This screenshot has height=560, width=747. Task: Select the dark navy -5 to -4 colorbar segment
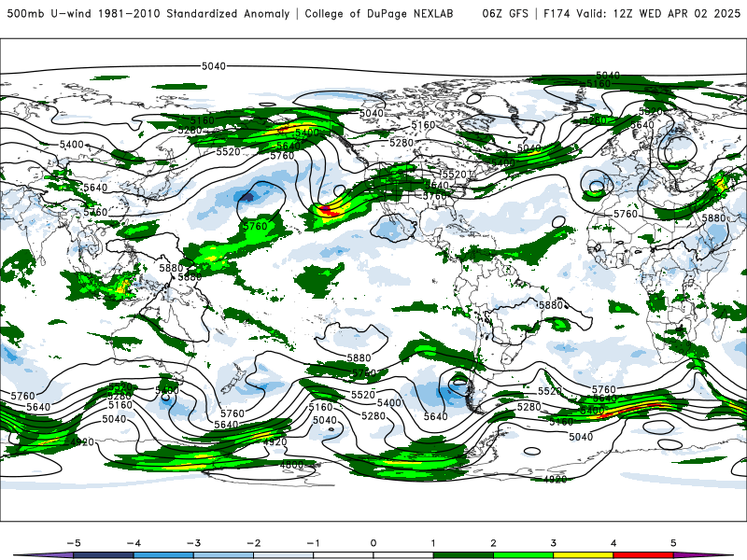pyautogui.click(x=104, y=555)
